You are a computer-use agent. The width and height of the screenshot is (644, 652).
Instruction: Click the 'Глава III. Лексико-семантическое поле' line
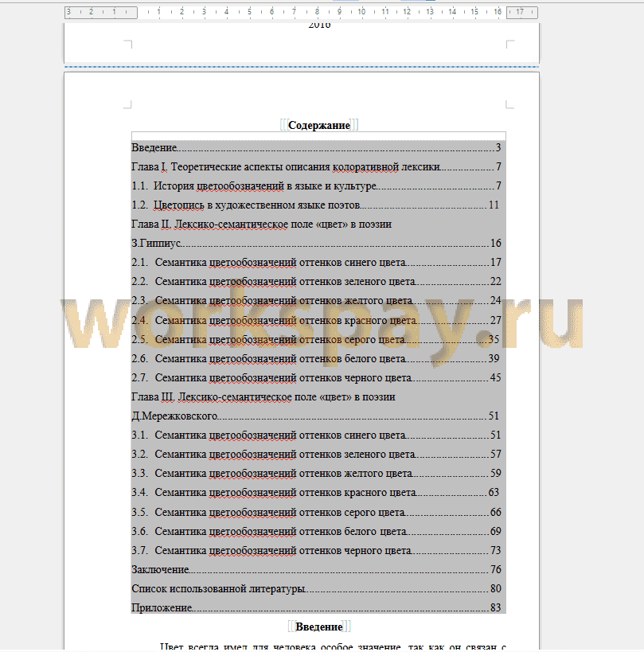(x=263, y=397)
